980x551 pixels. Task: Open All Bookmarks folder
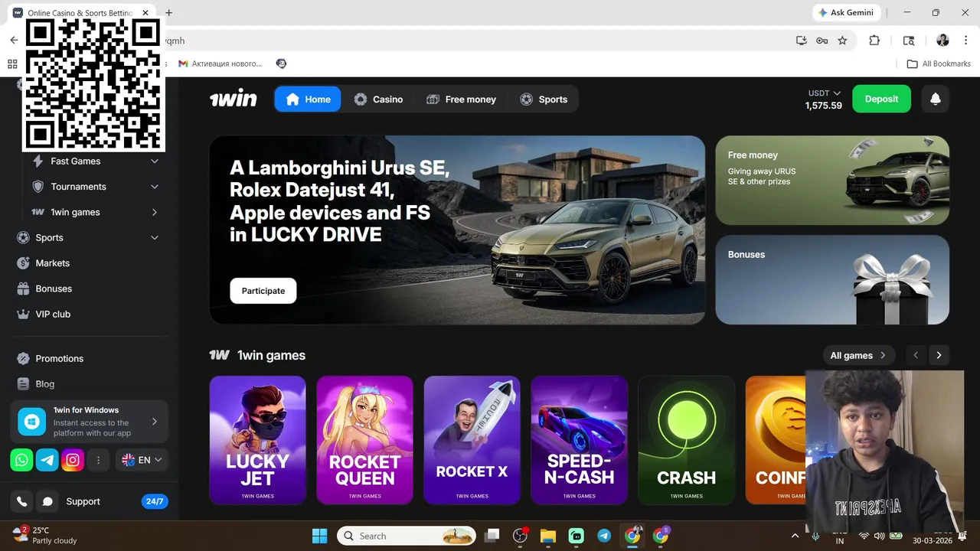click(939, 64)
